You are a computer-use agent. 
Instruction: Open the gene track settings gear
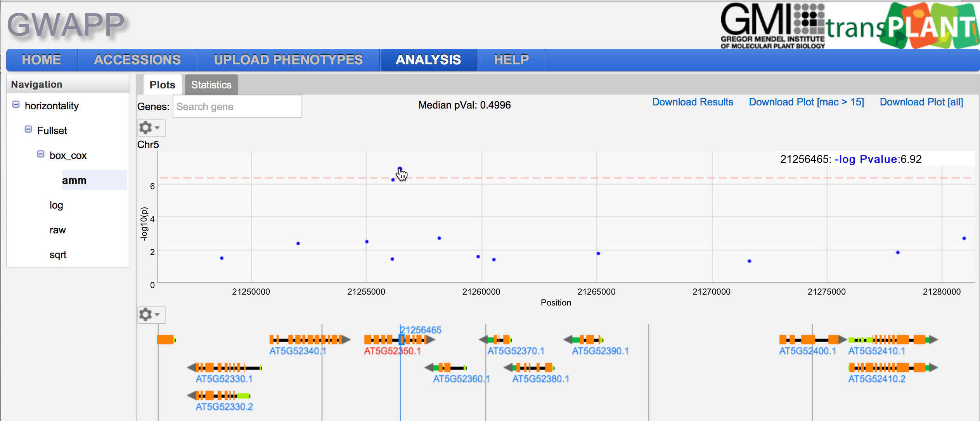[151, 315]
